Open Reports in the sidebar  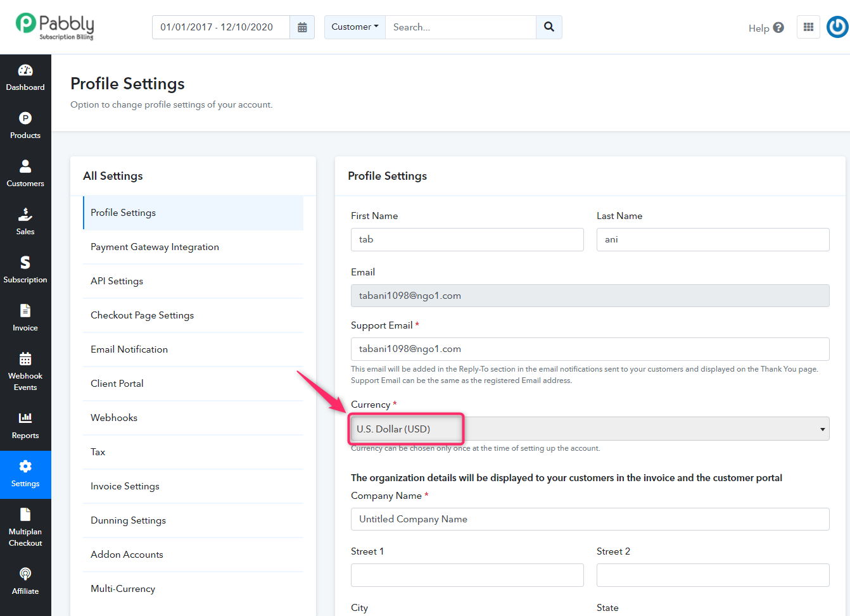point(25,426)
